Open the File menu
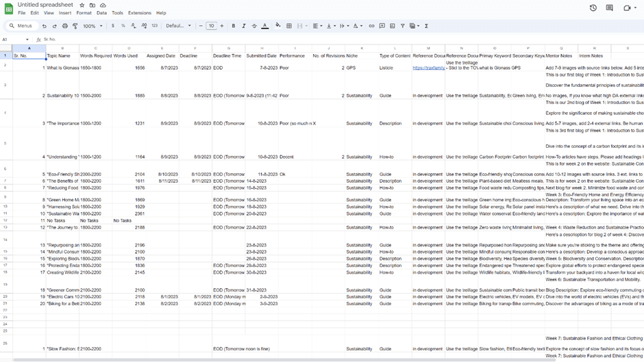Screen dimensions: 644x362 click(x=22, y=13)
